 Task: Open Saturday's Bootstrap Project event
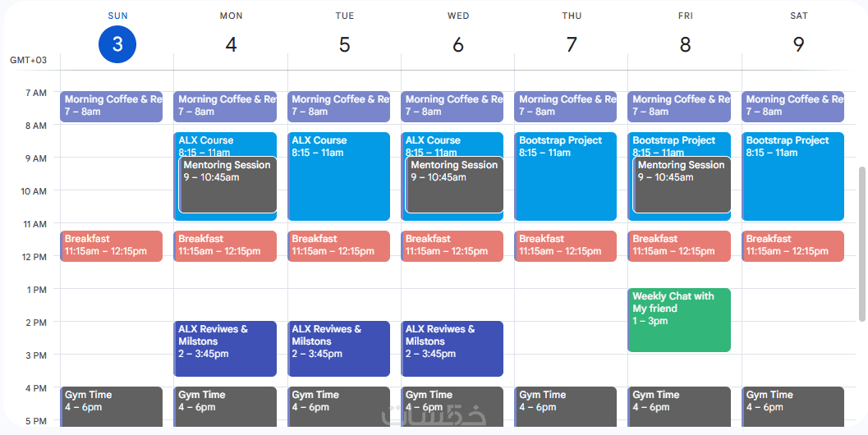click(792, 176)
